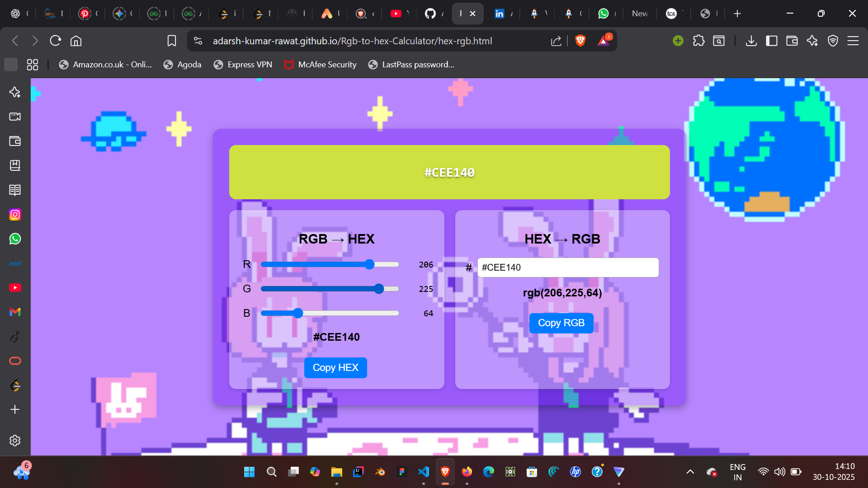
Task: Open WhatsApp from the sidebar
Action: click(x=15, y=239)
